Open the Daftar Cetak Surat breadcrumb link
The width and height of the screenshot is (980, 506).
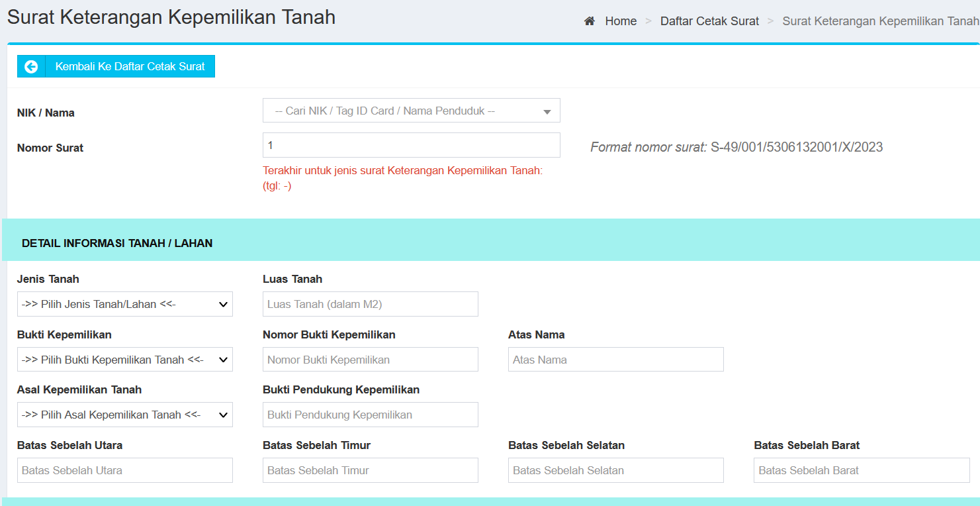pos(709,21)
